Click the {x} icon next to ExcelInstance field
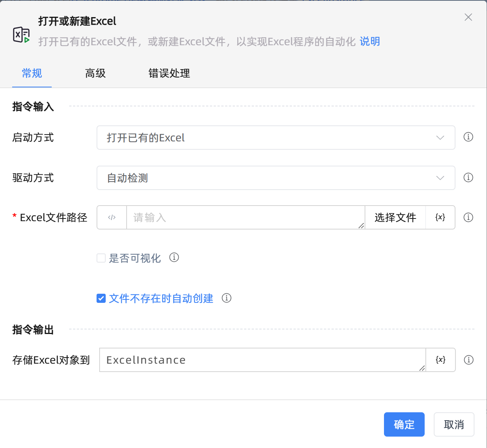 pyautogui.click(x=440, y=359)
